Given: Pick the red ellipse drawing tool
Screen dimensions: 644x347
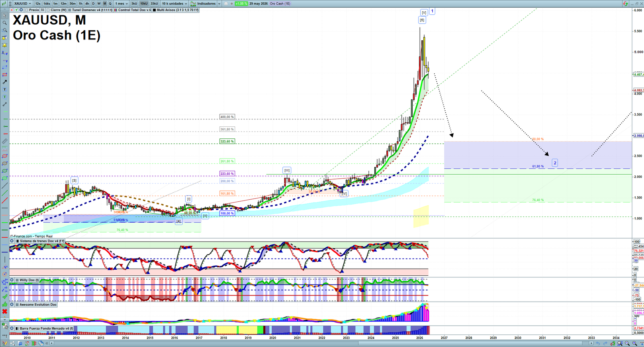Looking at the screenshot, I should coord(5,156).
